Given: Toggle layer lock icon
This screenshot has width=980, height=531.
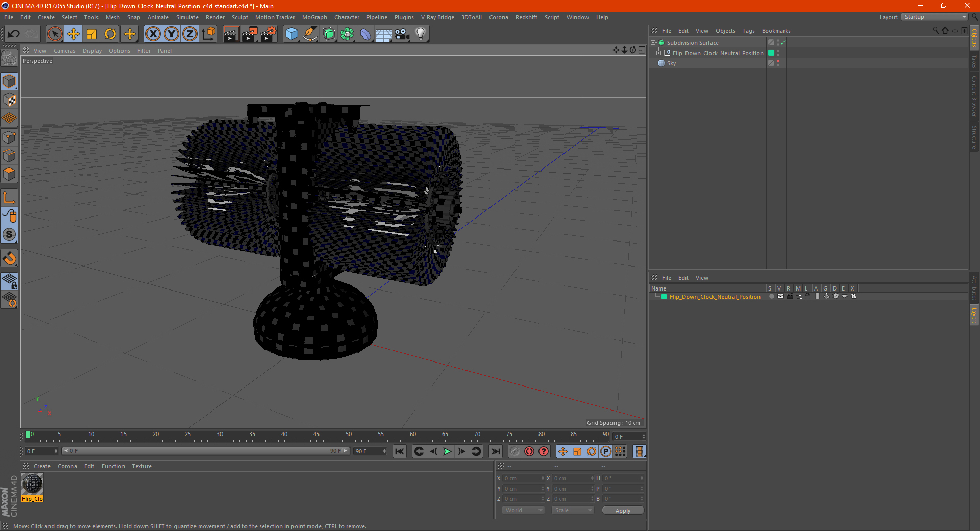Looking at the screenshot, I should (807, 296).
